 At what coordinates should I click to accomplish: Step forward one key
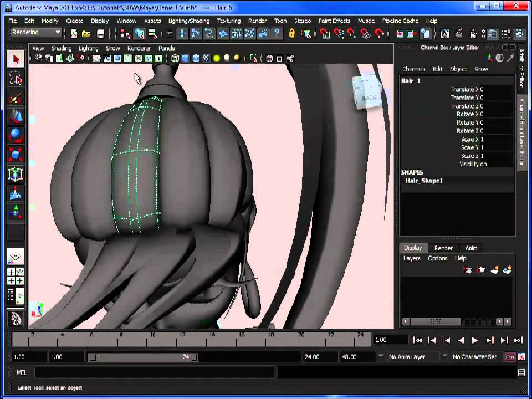pyautogui.click(x=490, y=340)
